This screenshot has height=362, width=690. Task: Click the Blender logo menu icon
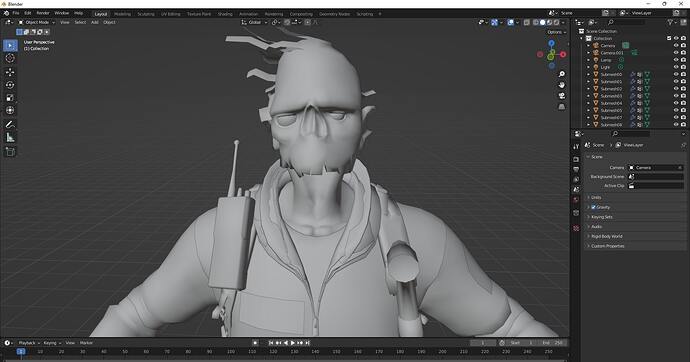point(6,13)
